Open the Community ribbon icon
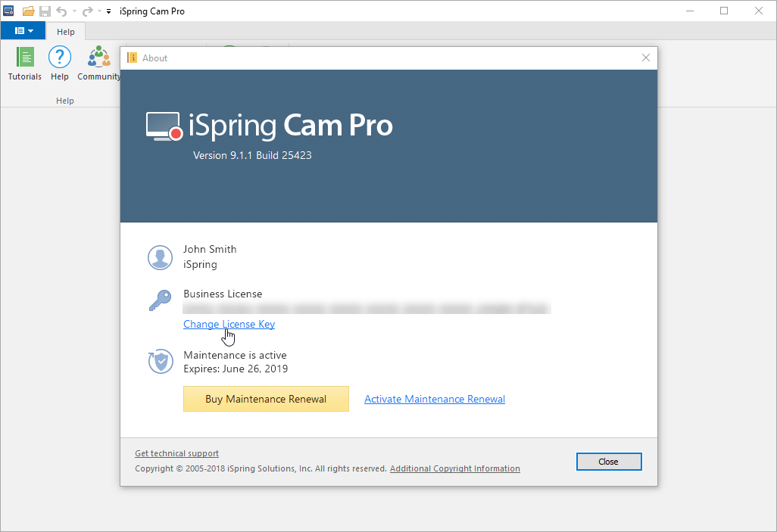This screenshot has width=777, height=532. (x=99, y=63)
